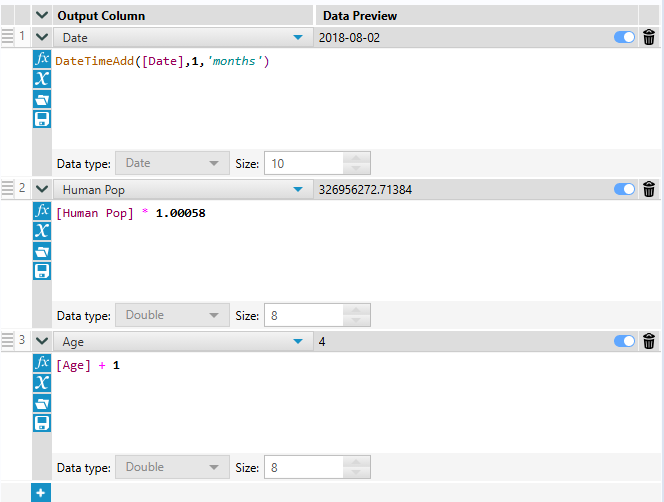
Task: Open Data type dropdown for Human Pop
Action: (x=172, y=315)
